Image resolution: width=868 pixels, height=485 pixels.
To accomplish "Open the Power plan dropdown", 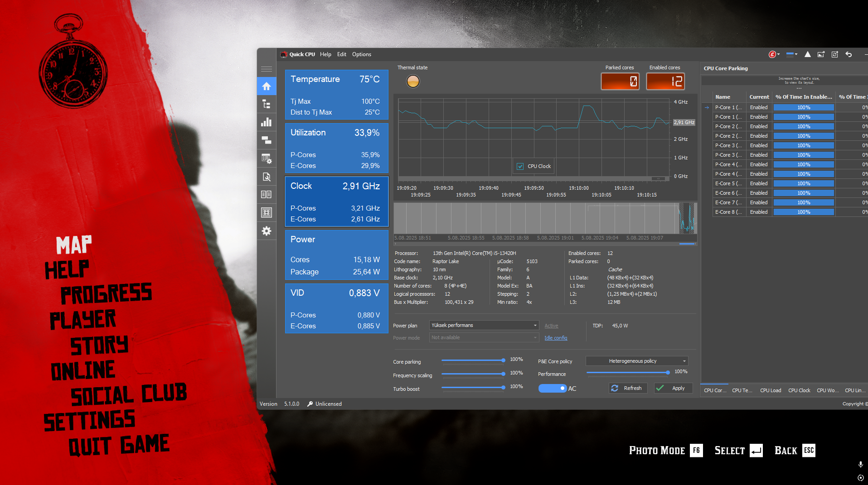I will coord(484,325).
